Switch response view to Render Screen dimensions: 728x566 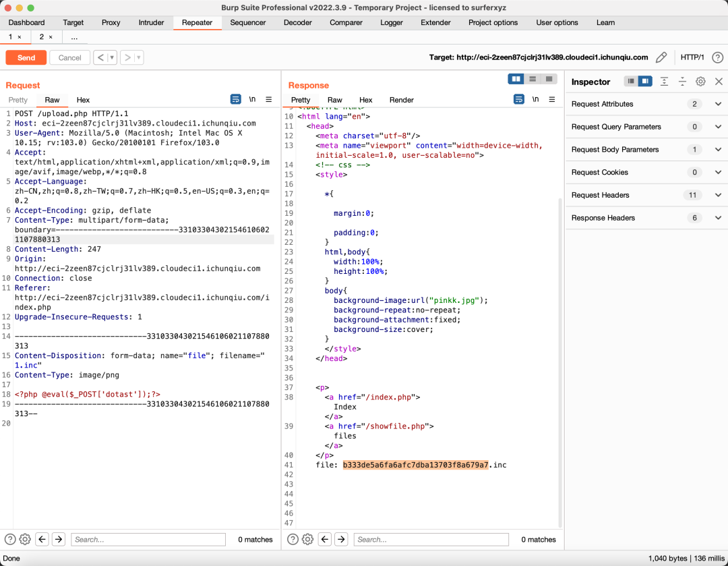402,100
